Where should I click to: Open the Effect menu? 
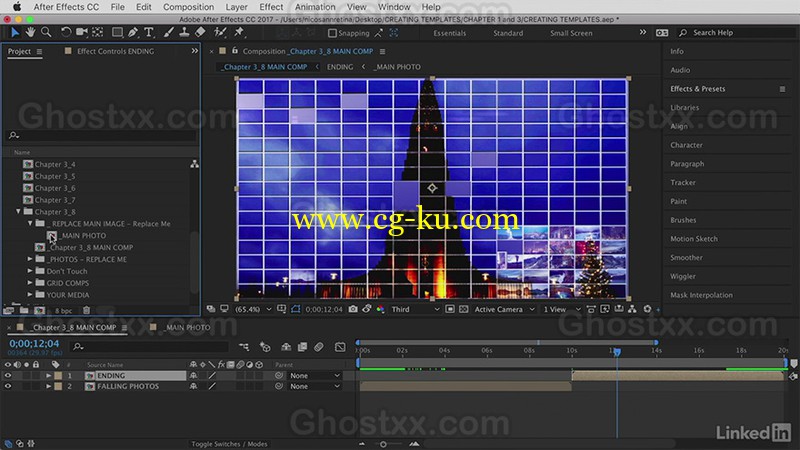click(x=271, y=7)
